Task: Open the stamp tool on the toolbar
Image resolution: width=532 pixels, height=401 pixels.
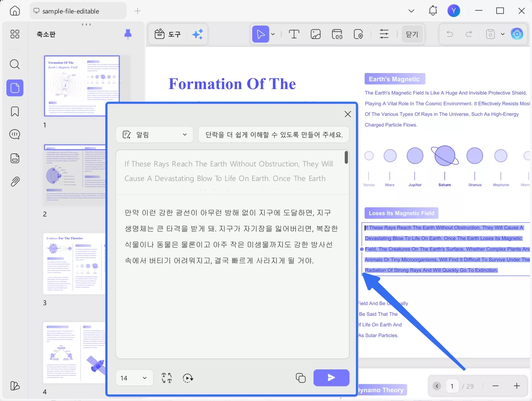Action: point(358,34)
